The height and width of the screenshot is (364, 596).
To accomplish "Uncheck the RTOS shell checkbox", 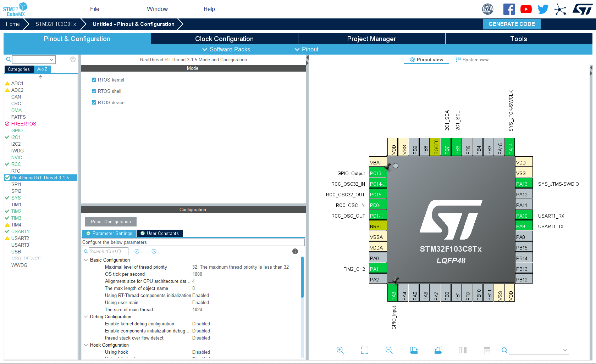I will (94, 91).
